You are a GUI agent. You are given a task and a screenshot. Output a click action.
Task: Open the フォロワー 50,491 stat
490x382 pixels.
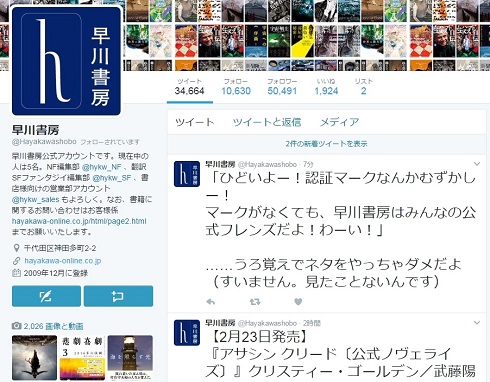(x=282, y=87)
